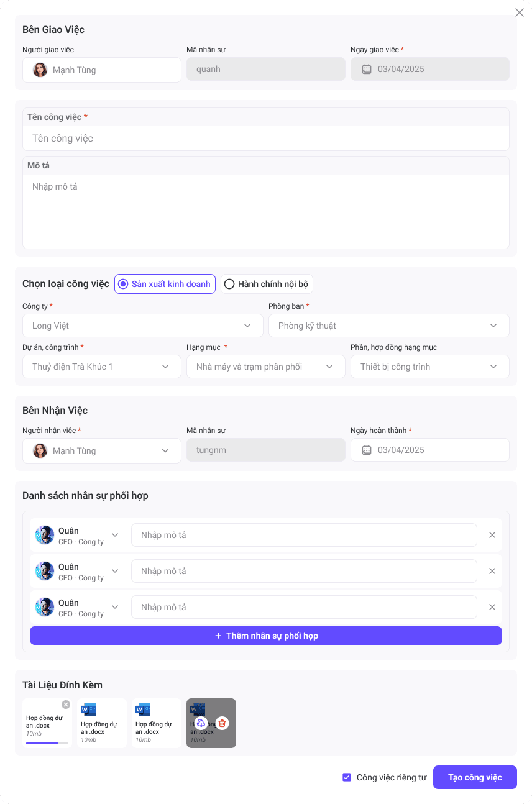Click Thêm nhân sự phối hợp button
The height and width of the screenshot is (804, 532).
click(266, 636)
